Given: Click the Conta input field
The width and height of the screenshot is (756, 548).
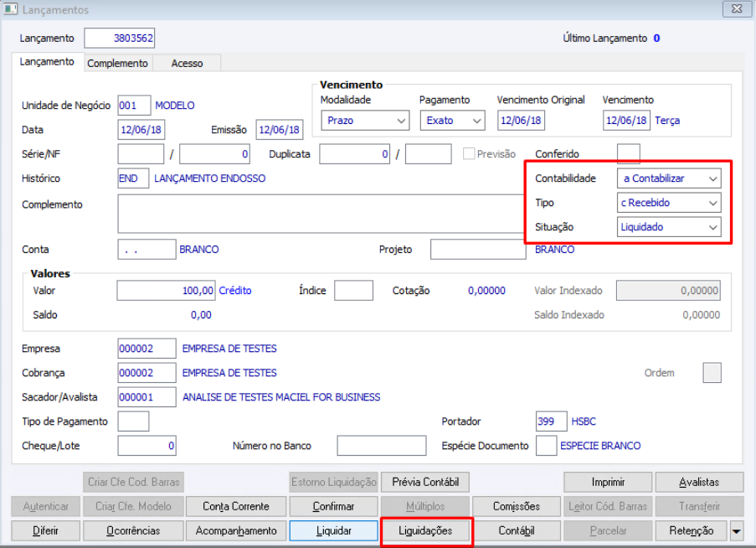Looking at the screenshot, I should point(147,250).
